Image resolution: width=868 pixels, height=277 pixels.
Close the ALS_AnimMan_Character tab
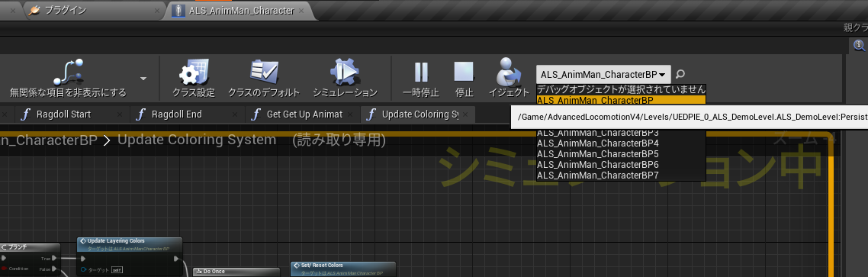(301, 11)
